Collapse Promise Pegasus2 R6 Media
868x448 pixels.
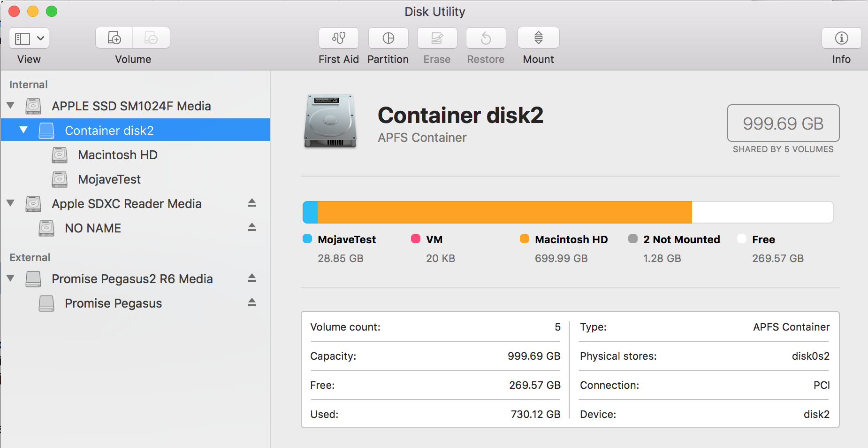pos(10,278)
